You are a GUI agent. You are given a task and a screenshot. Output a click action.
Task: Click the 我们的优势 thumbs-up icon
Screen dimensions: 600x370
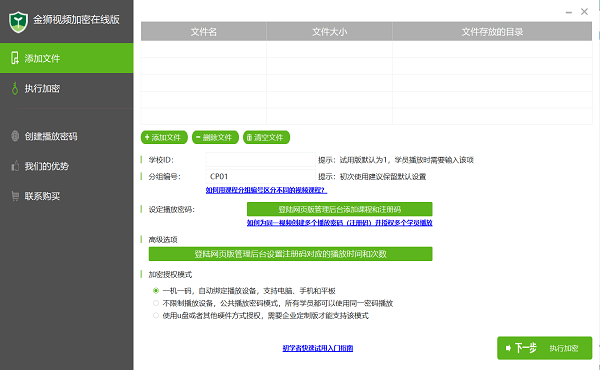tap(15, 166)
